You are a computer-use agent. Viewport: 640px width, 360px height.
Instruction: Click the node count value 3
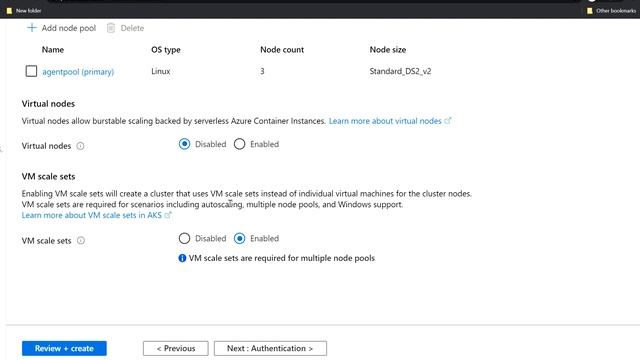tap(262, 71)
